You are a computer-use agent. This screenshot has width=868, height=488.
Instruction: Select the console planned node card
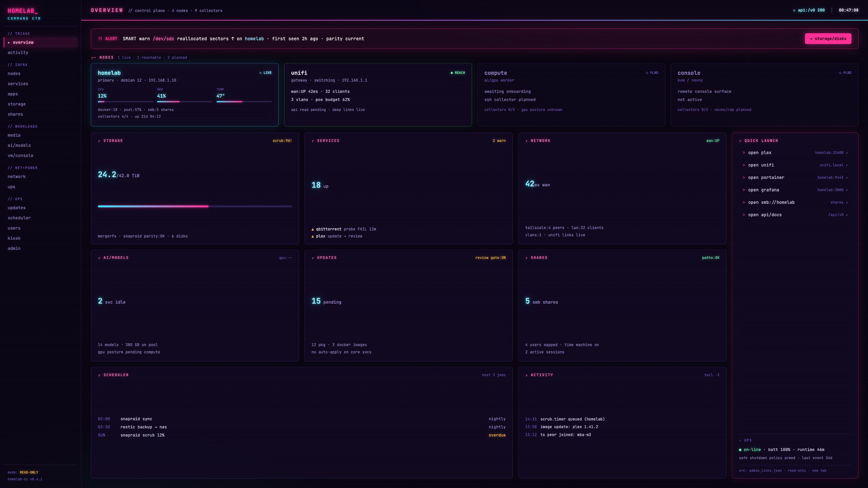(x=764, y=95)
